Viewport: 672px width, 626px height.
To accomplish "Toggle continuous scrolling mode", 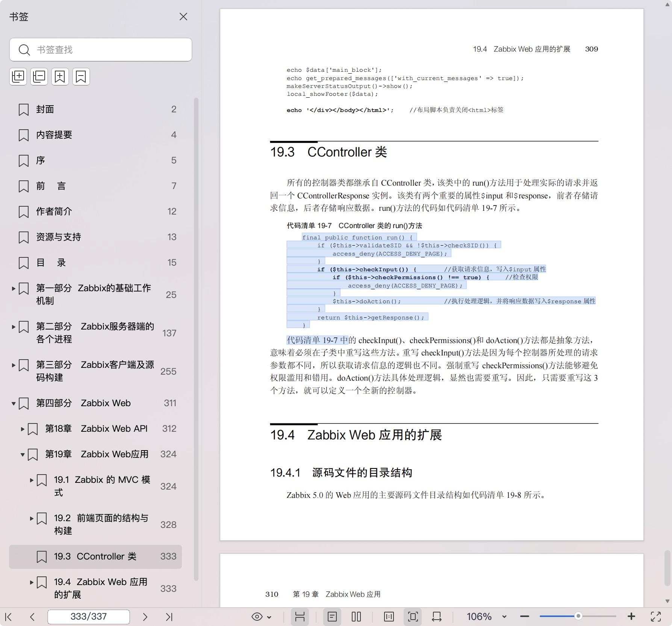I will pyautogui.click(x=300, y=617).
